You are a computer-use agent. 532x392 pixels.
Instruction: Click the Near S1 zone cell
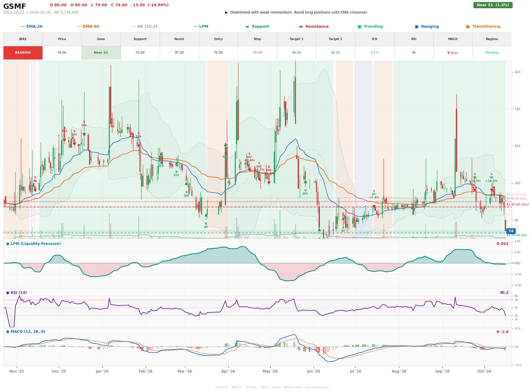pos(101,53)
